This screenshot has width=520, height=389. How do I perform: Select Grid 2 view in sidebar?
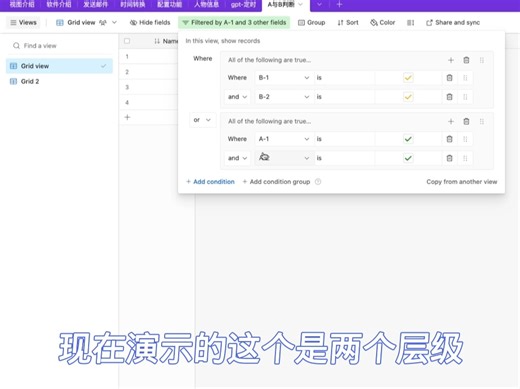[x=59, y=81]
